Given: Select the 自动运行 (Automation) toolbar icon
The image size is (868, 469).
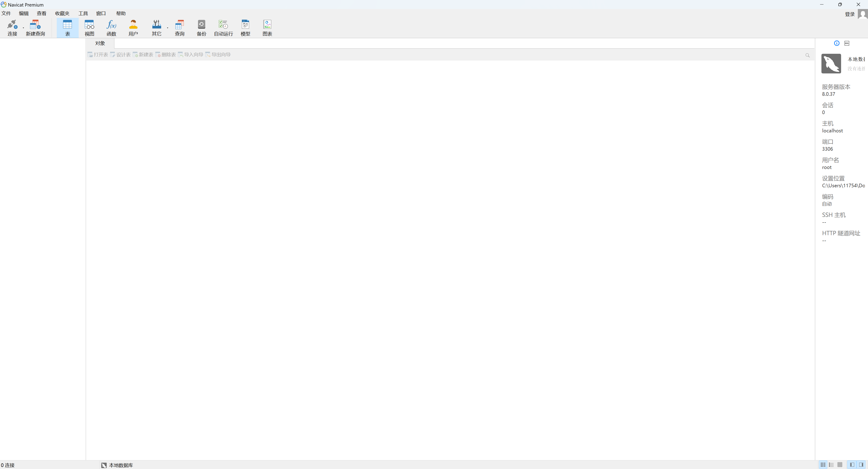Looking at the screenshot, I should (x=223, y=28).
